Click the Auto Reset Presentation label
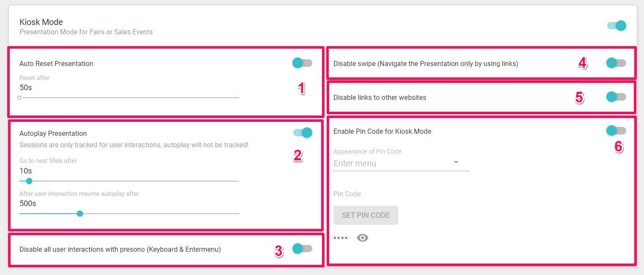Screen dimensions: 644x275 pyautogui.click(x=56, y=63)
